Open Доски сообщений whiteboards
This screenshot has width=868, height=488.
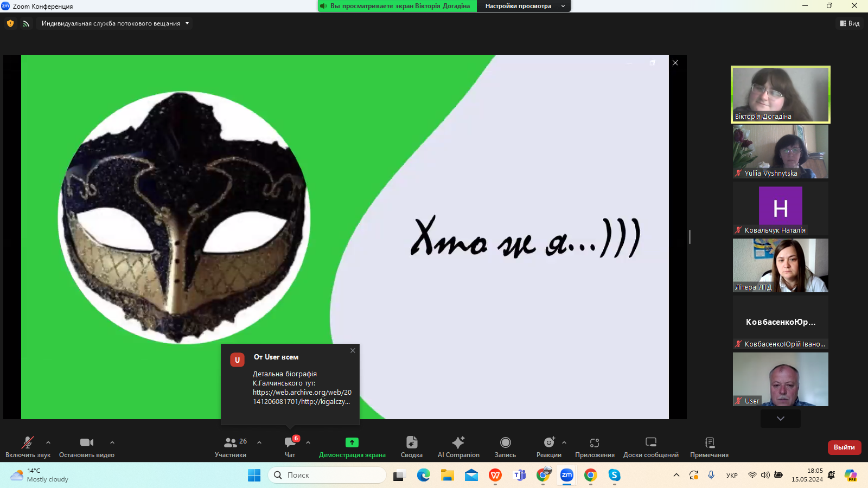point(650,447)
